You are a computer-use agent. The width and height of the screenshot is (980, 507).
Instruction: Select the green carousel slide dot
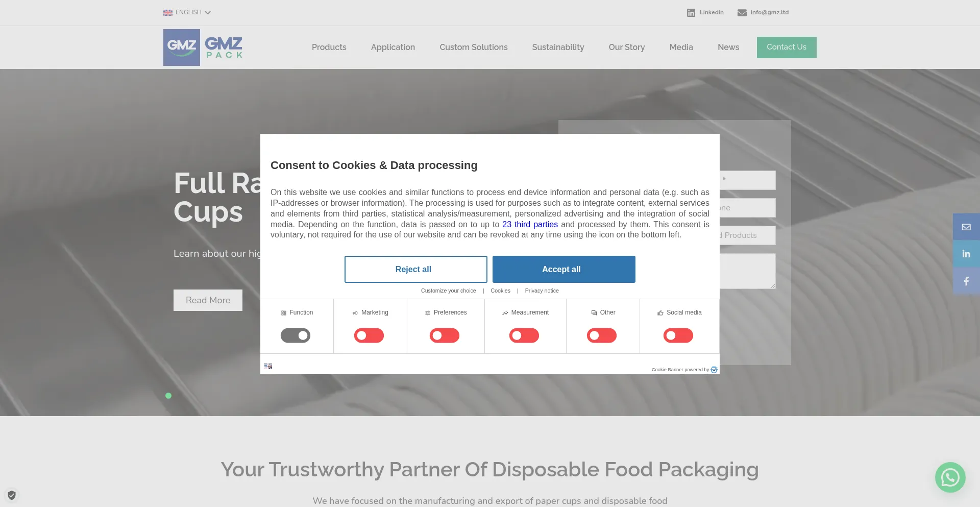(168, 396)
